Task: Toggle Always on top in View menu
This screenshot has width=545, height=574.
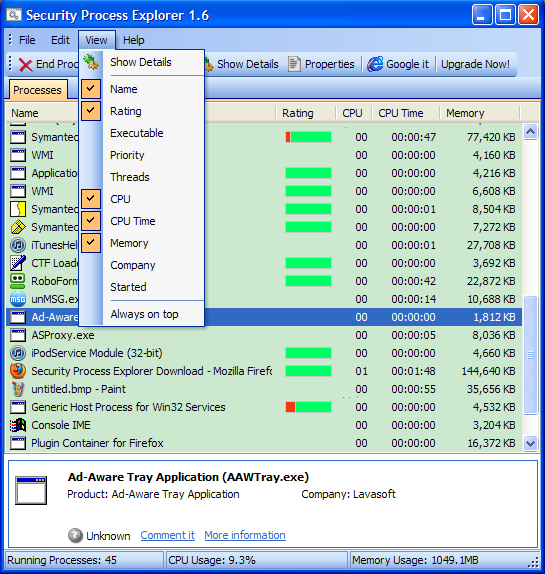Action: click(x=144, y=314)
